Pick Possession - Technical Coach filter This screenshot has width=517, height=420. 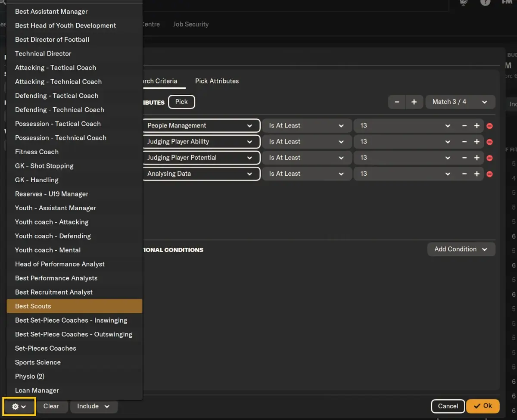75,138
